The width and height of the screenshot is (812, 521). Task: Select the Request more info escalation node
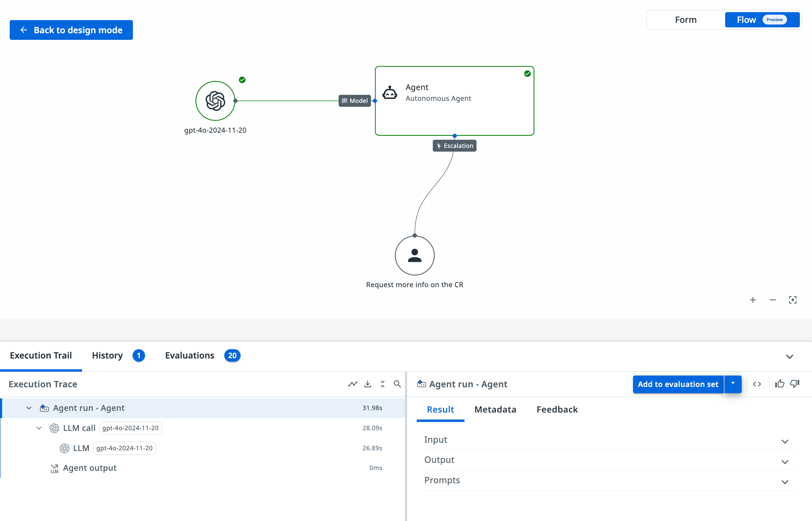click(x=415, y=256)
